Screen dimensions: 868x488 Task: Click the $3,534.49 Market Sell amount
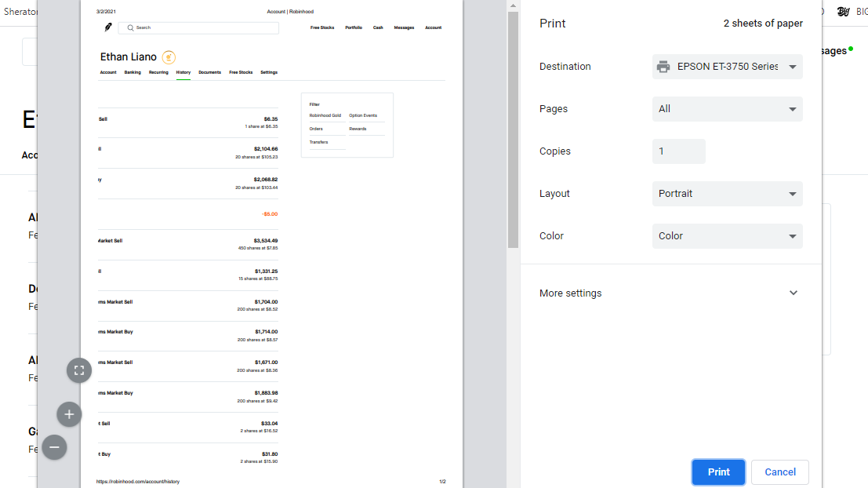266,241
